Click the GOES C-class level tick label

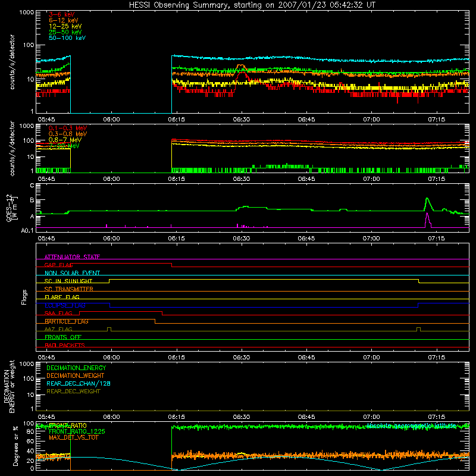(32, 186)
